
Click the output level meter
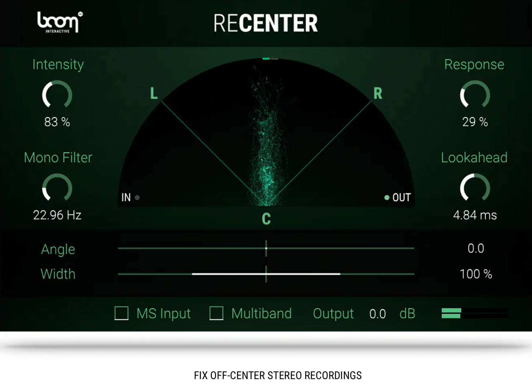tap(475, 314)
